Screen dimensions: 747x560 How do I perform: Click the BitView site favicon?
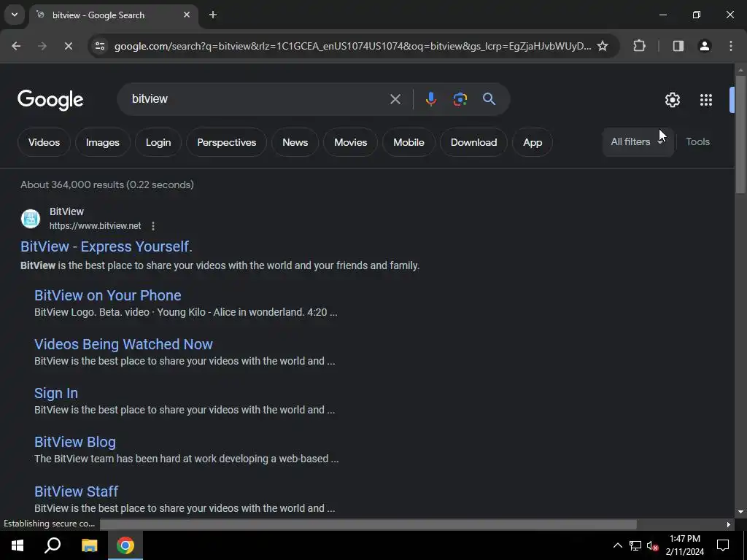pyautogui.click(x=31, y=219)
